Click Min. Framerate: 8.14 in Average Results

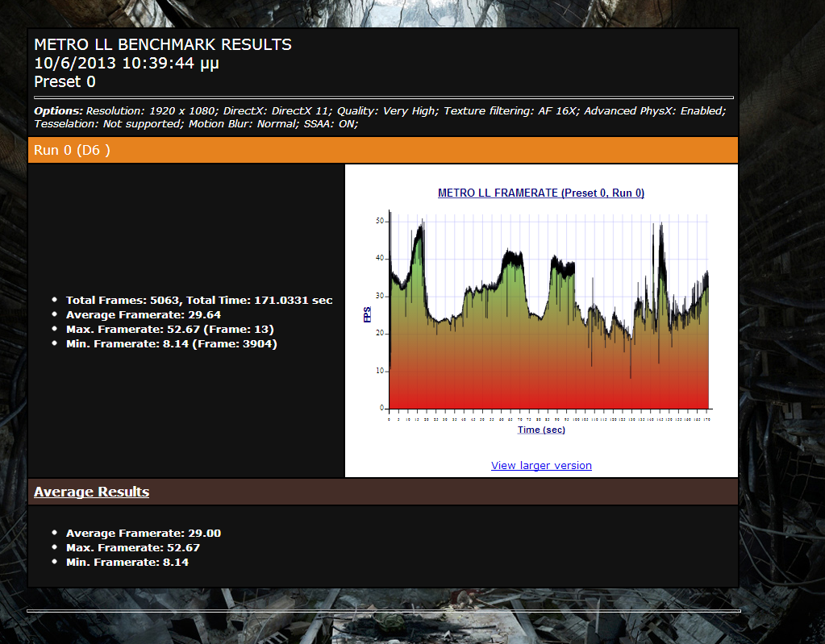pos(127,562)
